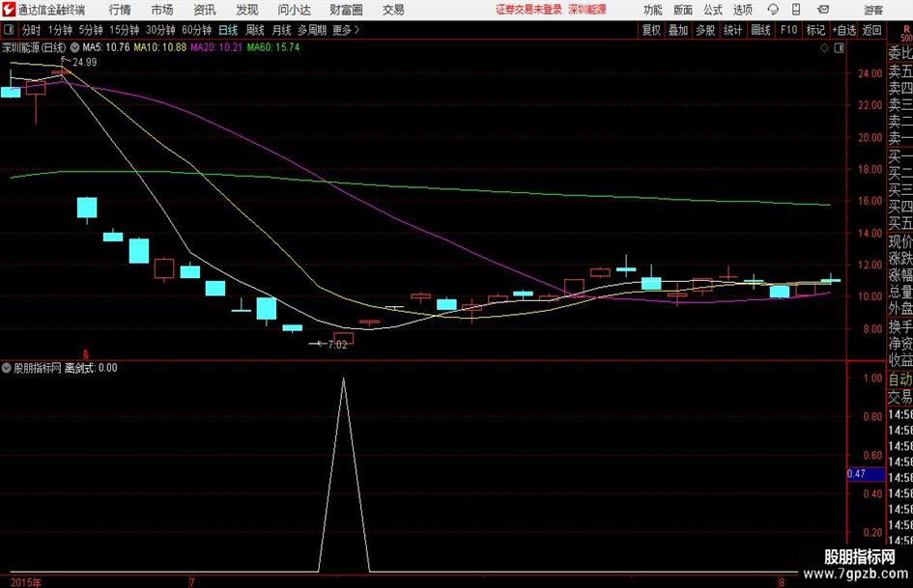Click the 叠加 overlay button
The image size is (913, 588).
click(x=678, y=30)
